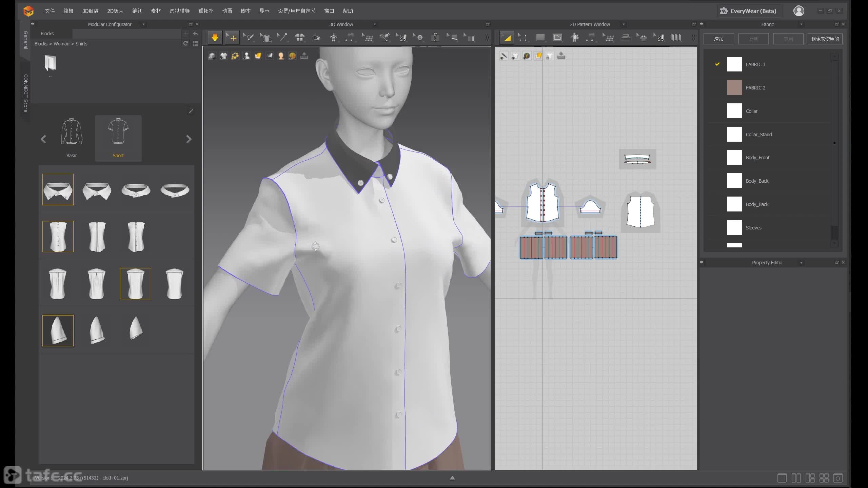Open the 虚拟模特 menu

click(x=179, y=11)
